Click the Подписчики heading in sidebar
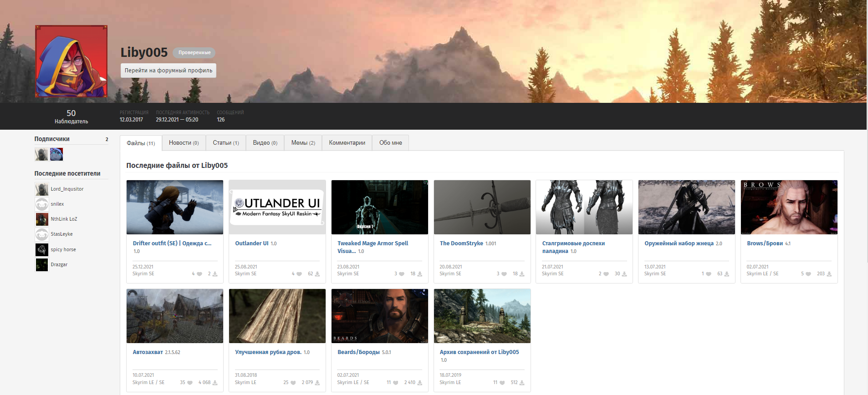868x395 pixels. pyautogui.click(x=52, y=139)
